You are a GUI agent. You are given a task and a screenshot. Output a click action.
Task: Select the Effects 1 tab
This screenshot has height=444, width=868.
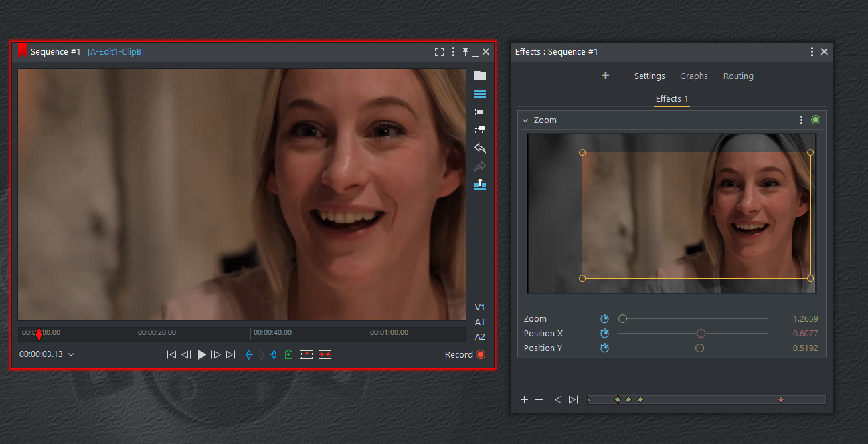click(672, 99)
